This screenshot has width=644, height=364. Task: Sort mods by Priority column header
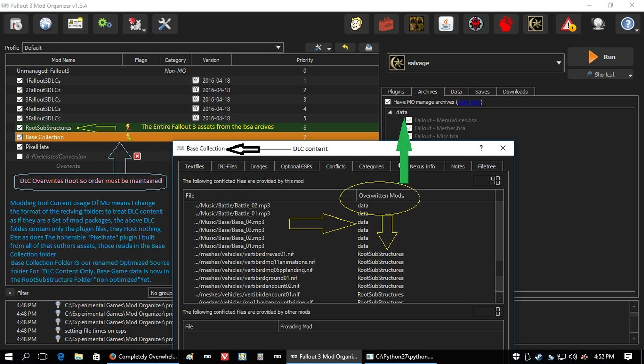[x=305, y=60]
